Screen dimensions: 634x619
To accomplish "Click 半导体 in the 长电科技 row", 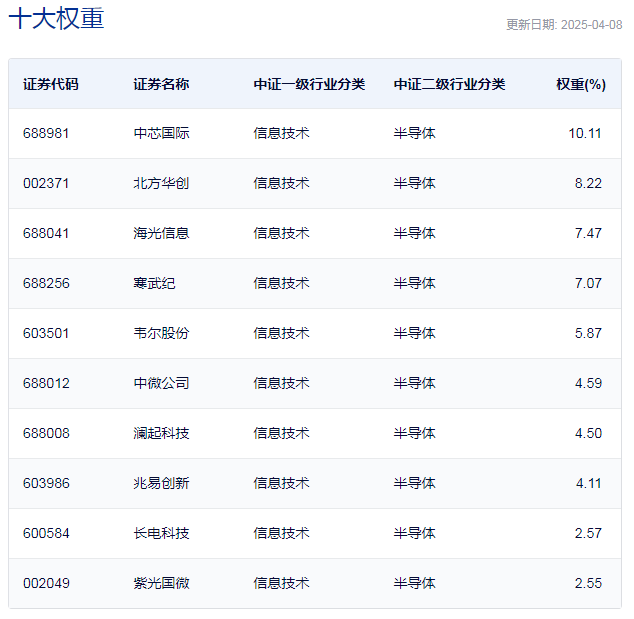I will pyautogui.click(x=414, y=533).
